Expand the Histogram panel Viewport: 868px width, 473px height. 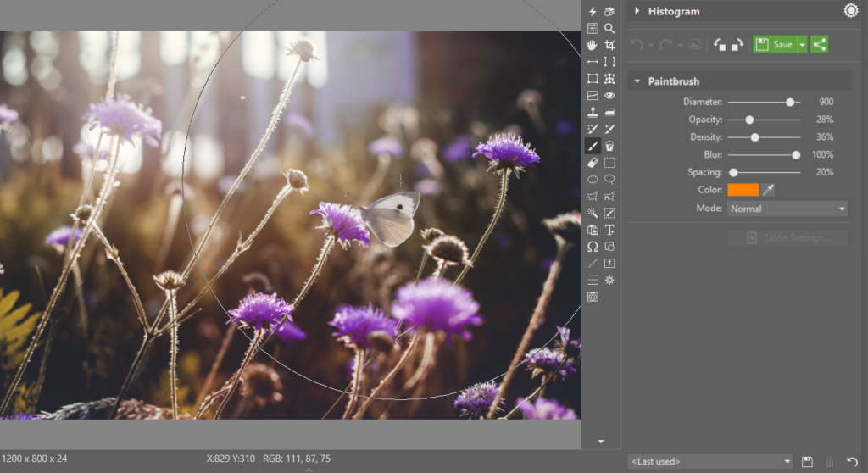tap(637, 11)
